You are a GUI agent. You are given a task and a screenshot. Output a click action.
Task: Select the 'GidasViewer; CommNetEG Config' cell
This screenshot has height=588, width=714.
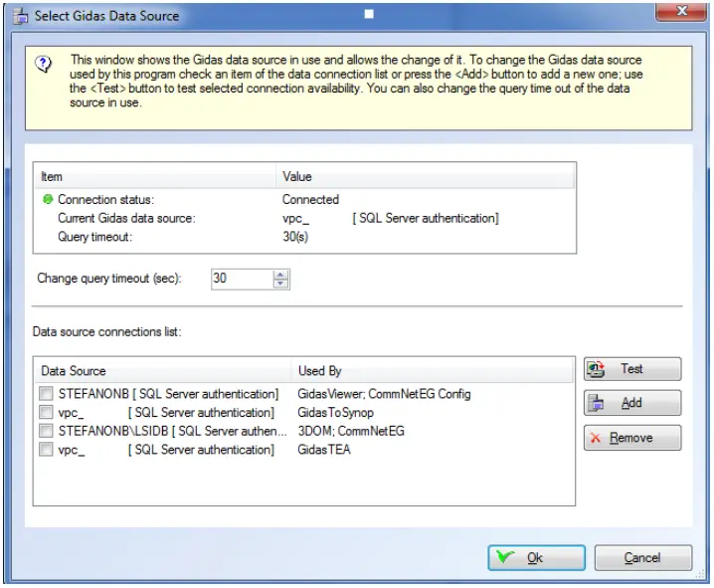pos(384,394)
